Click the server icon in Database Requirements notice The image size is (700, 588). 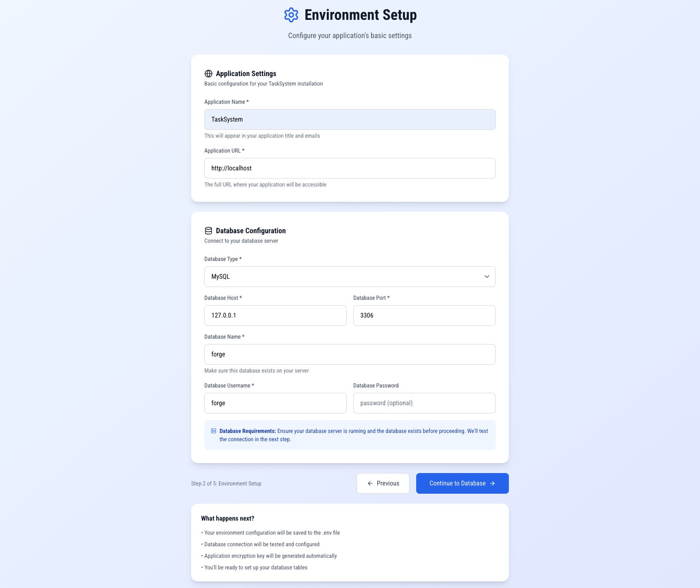[x=213, y=431]
